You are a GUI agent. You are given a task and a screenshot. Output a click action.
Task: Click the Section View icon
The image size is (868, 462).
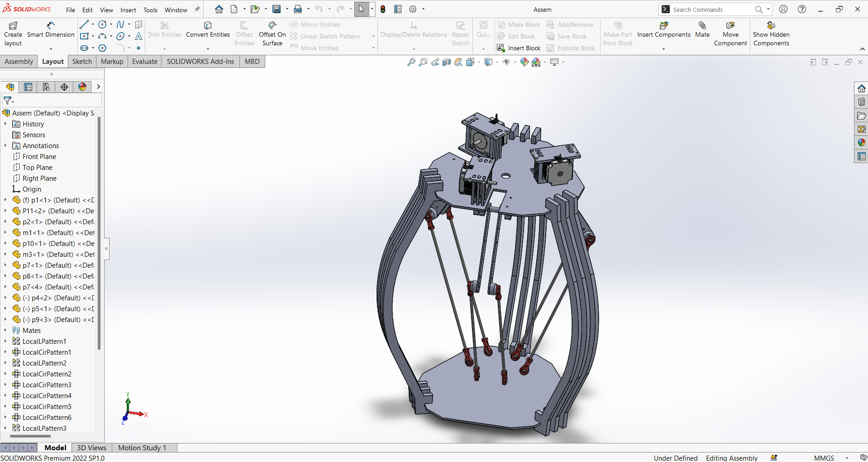pyautogui.click(x=447, y=62)
